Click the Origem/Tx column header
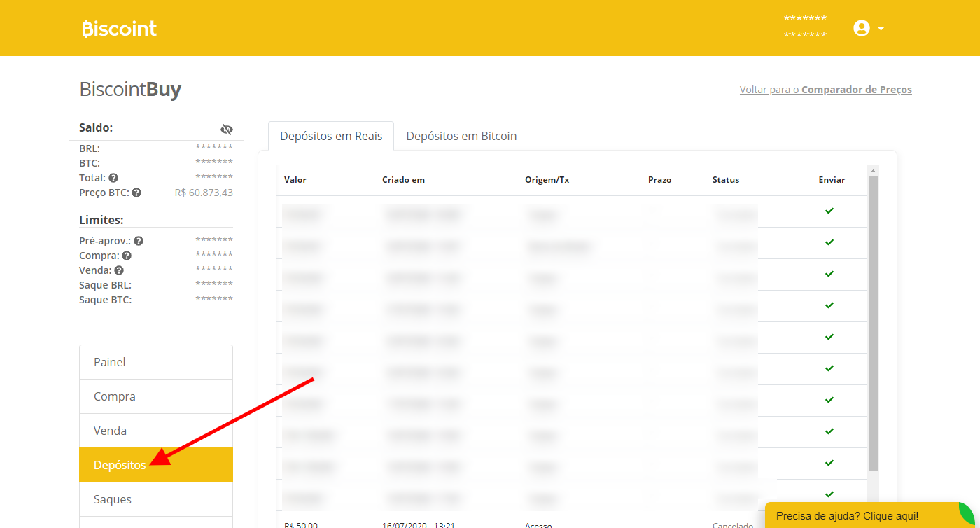The width and height of the screenshot is (980, 528). pos(547,180)
